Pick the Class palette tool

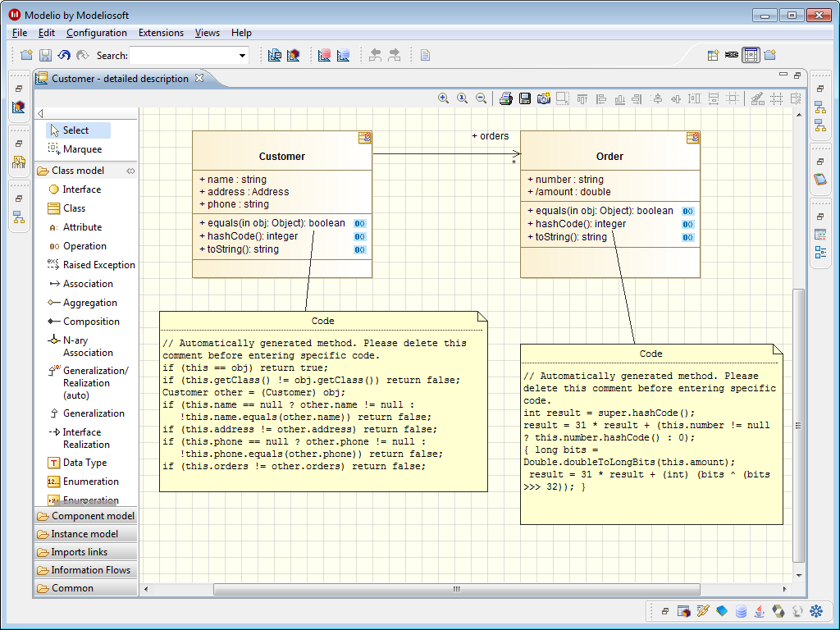[66, 208]
